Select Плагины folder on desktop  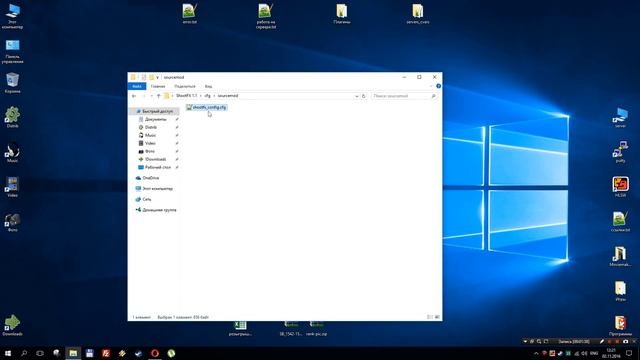tap(342, 13)
